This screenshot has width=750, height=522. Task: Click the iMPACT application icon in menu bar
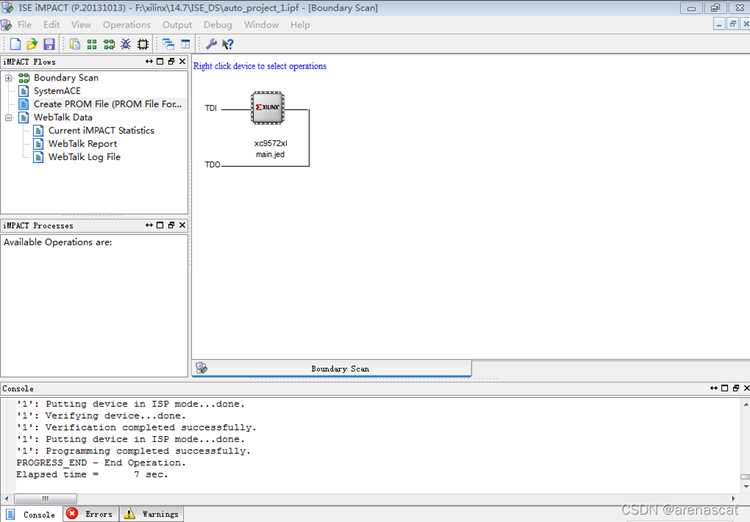[x=6, y=25]
